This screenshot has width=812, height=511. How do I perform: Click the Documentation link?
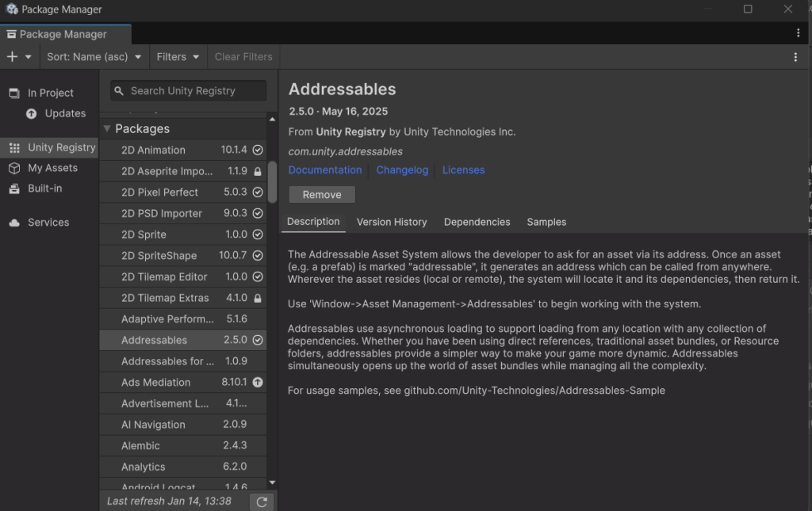pyautogui.click(x=325, y=170)
